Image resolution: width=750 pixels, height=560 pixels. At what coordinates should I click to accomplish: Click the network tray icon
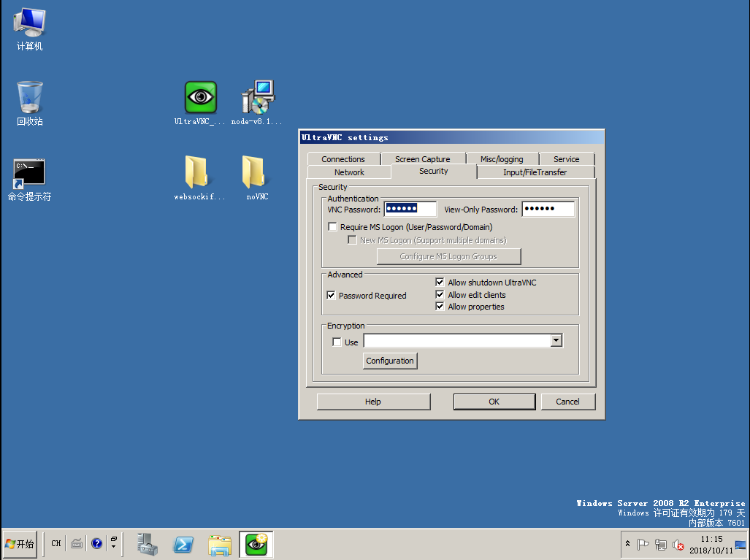pos(661,544)
